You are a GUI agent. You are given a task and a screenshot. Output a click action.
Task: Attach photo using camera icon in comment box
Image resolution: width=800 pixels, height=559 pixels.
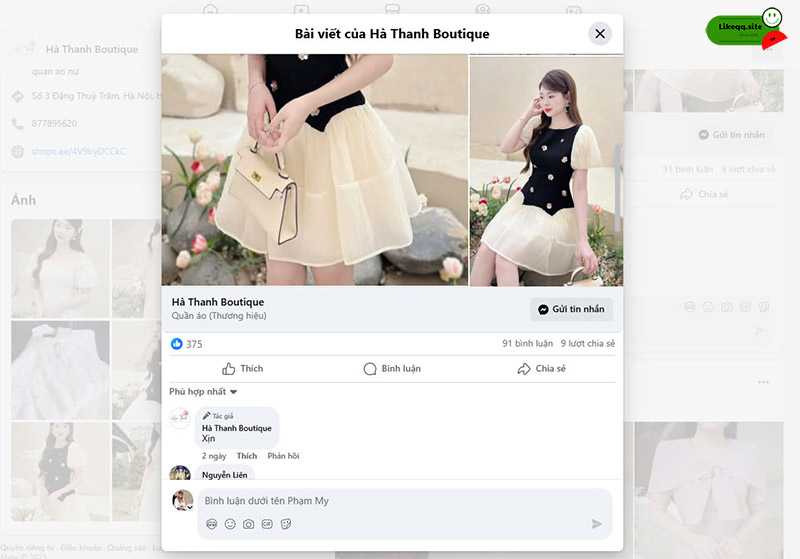(248, 524)
